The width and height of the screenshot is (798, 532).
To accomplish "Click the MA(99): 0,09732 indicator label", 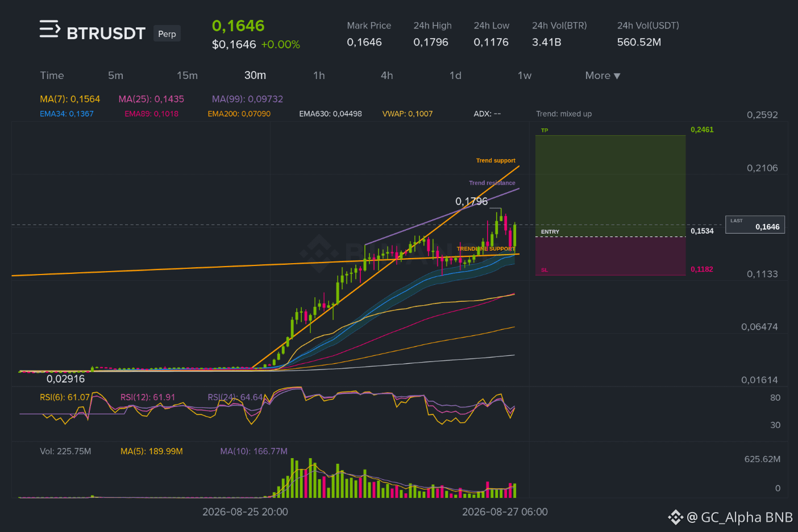I will point(247,99).
